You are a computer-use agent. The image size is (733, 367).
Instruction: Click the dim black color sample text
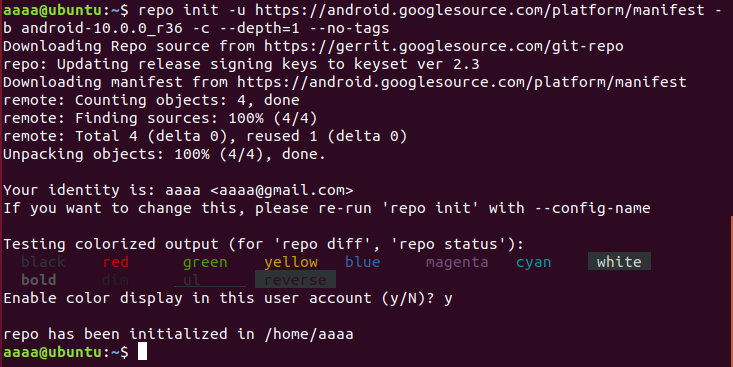click(43, 261)
